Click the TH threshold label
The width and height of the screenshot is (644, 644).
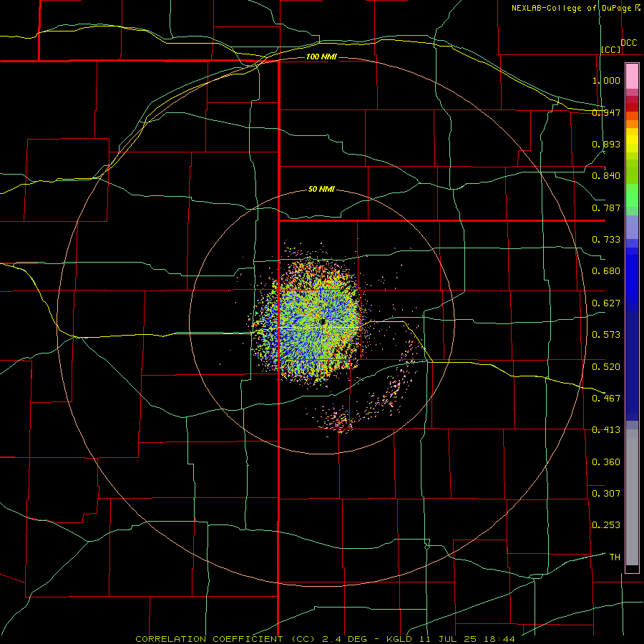tap(615, 557)
